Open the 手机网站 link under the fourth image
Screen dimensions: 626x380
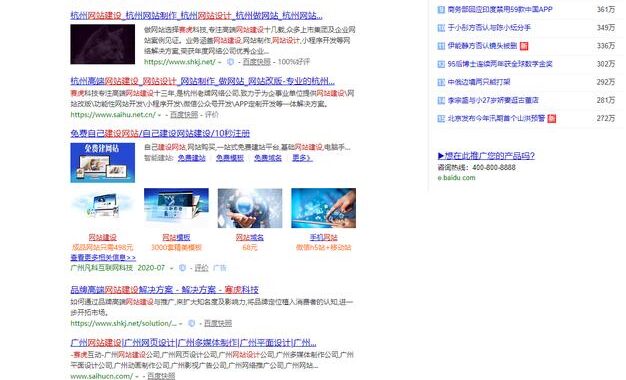pos(323,237)
